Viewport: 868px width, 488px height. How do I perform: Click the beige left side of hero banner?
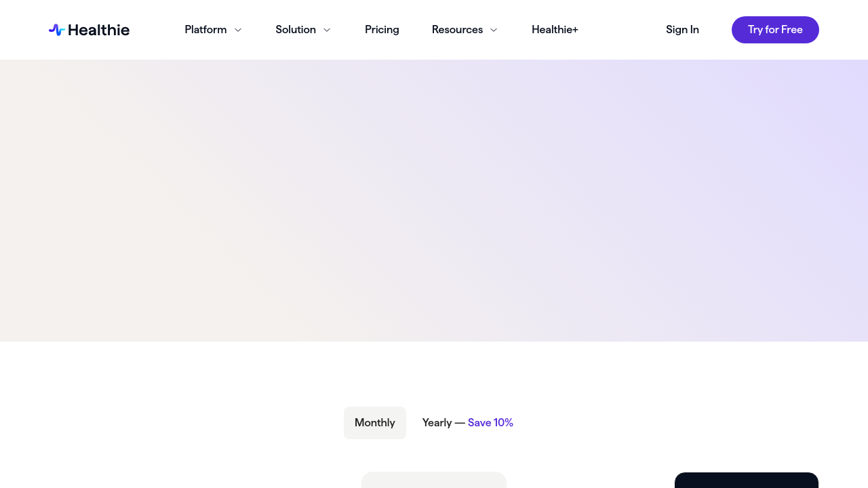coord(102,203)
